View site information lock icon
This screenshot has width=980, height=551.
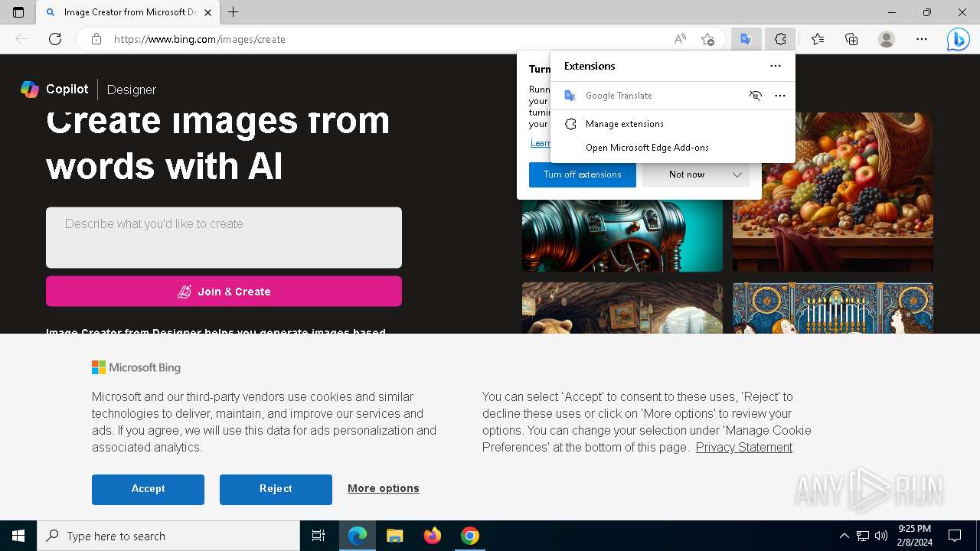(x=96, y=39)
